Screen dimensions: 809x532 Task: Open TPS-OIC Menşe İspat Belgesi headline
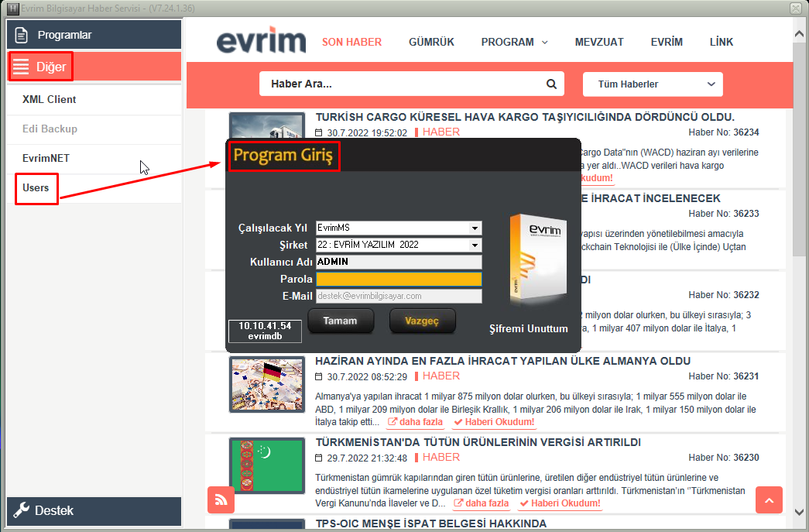click(430, 523)
